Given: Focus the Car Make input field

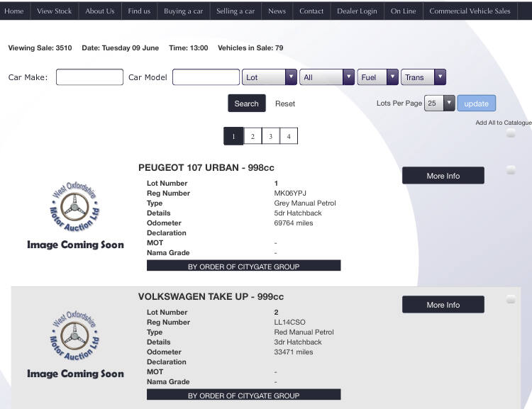Looking at the screenshot, I should pyautogui.click(x=89, y=77).
